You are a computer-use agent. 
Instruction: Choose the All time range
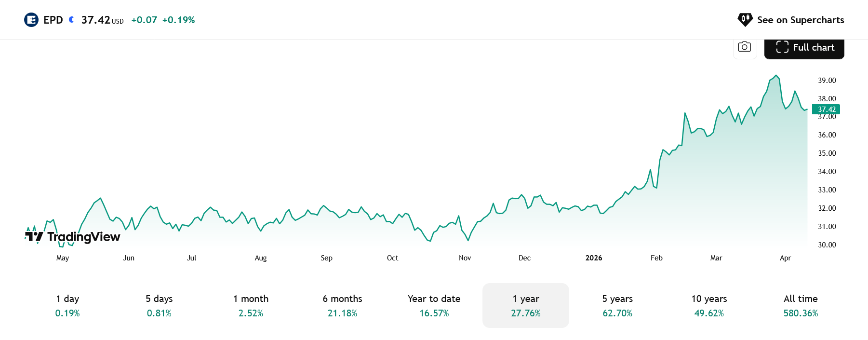click(x=801, y=306)
